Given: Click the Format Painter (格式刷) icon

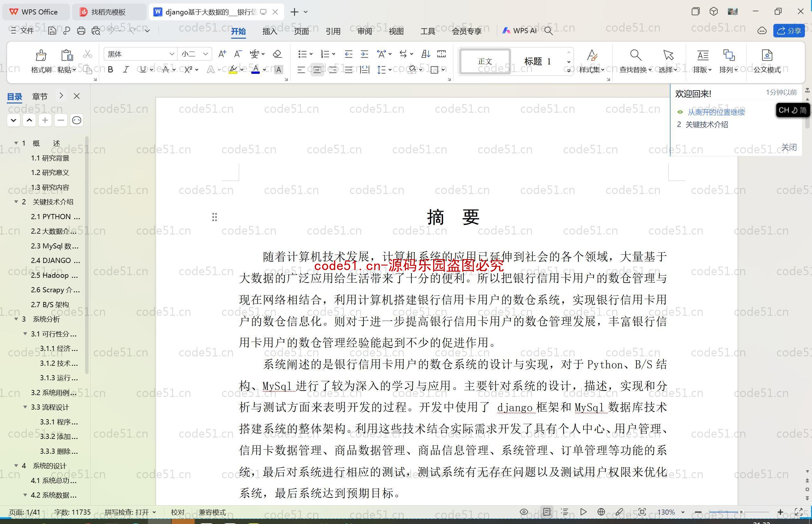Looking at the screenshot, I should [x=41, y=55].
